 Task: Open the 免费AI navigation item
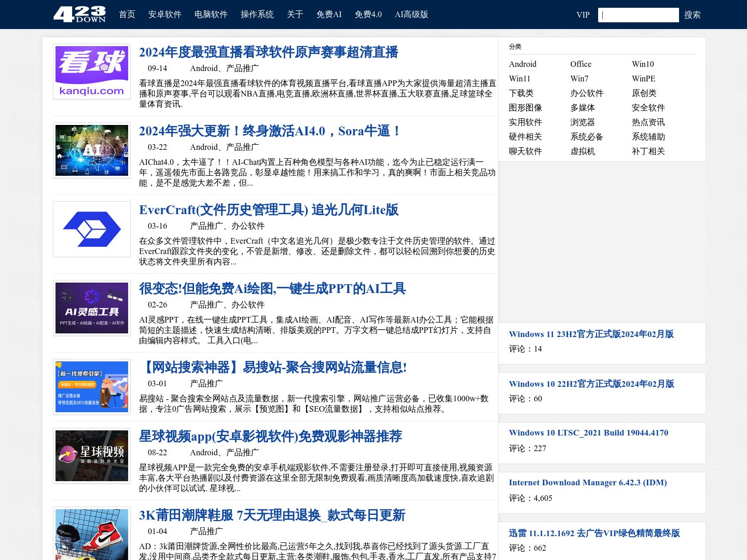click(x=329, y=15)
